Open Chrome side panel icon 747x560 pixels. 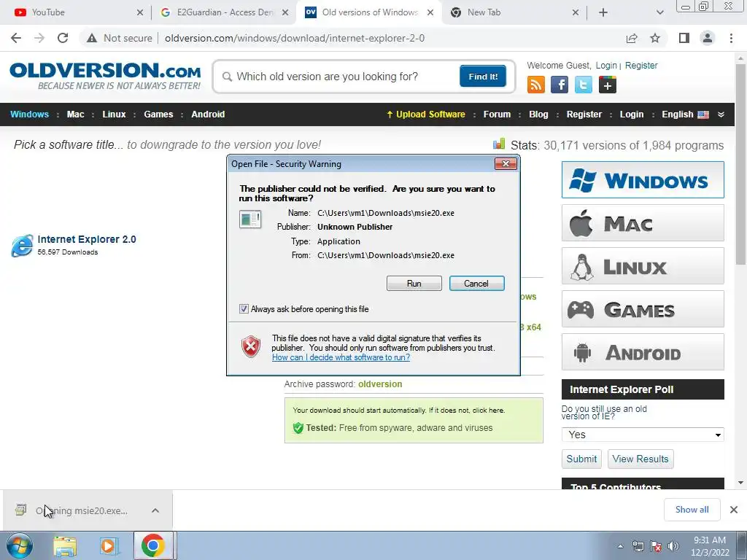(x=684, y=38)
